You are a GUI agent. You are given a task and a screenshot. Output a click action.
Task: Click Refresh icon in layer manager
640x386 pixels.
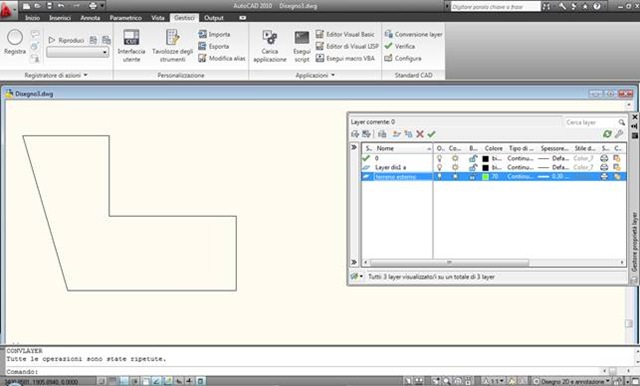click(x=607, y=134)
